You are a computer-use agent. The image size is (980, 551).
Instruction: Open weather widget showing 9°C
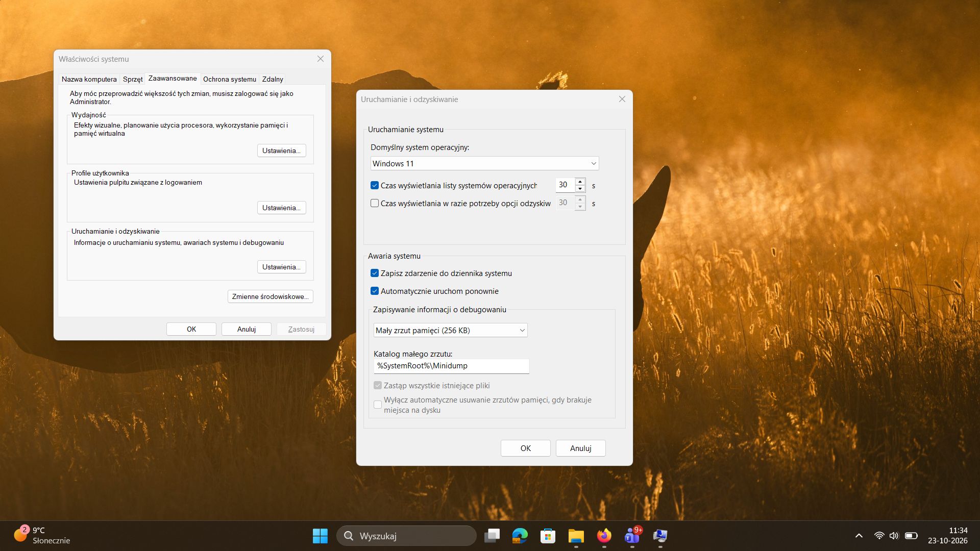42,536
